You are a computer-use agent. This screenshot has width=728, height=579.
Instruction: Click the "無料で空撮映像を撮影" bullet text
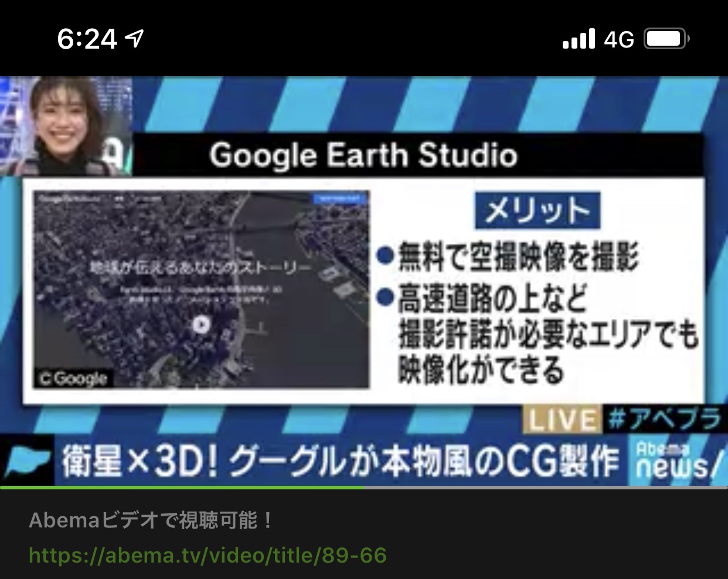coord(517,257)
